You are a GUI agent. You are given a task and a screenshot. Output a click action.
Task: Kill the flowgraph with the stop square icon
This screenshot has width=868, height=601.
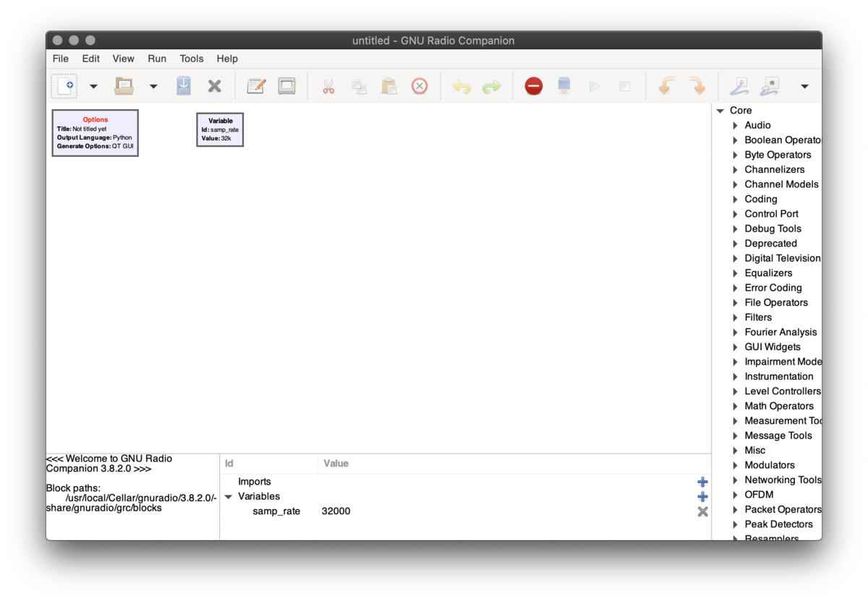(625, 86)
